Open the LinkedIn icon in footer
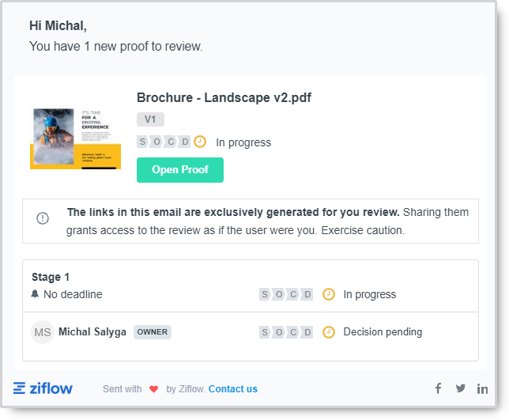 482,388
